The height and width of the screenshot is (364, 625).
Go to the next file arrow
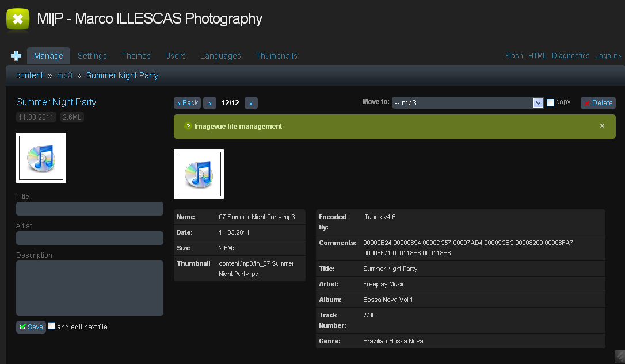251,103
